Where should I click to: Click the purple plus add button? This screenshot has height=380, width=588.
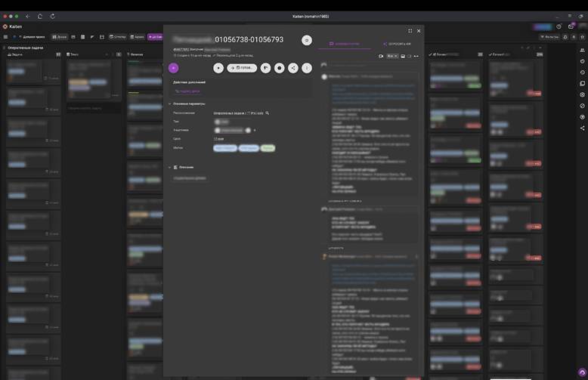(x=173, y=68)
